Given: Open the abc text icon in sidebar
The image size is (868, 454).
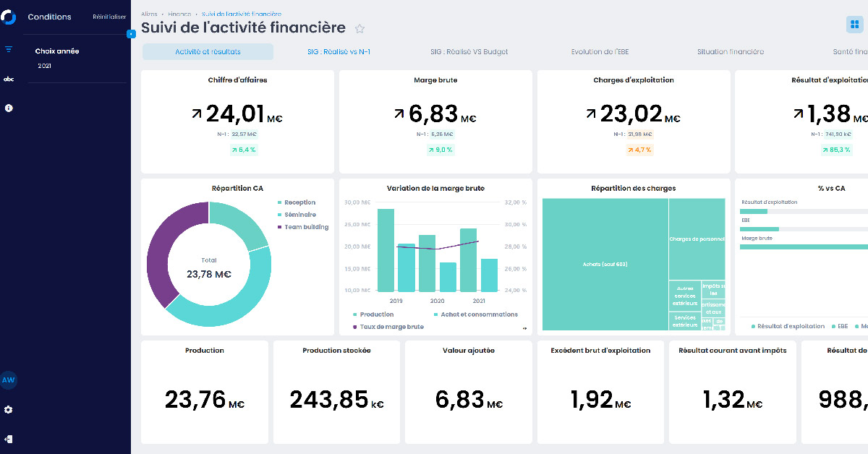Looking at the screenshot, I should click(x=9, y=79).
